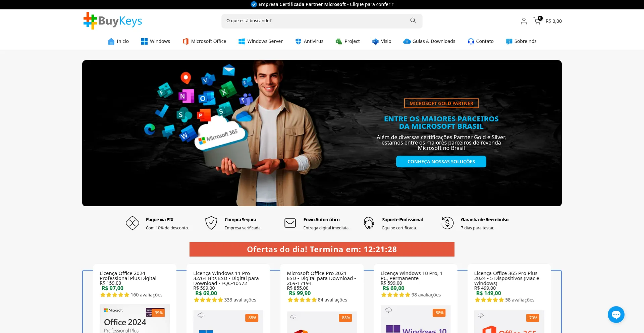Open the Windows menu item

click(x=156, y=41)
